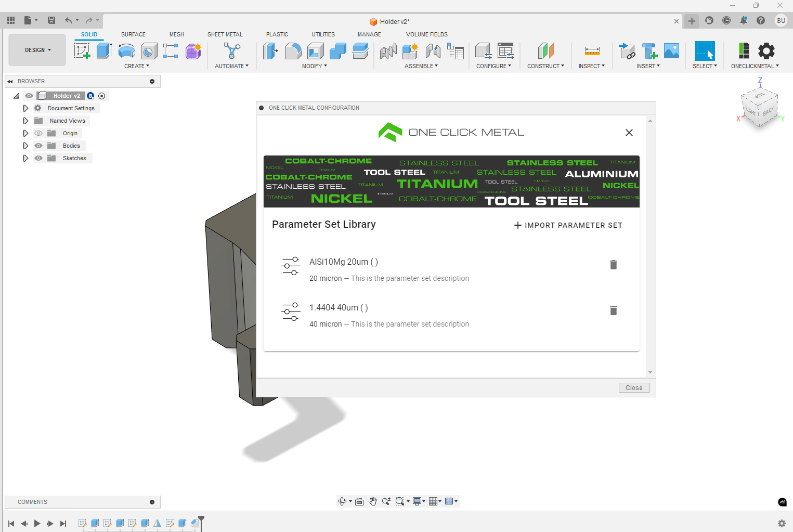793x532 pixels.
Task: Expand the Named Views tree node
Action: click(x=25, y=121)
